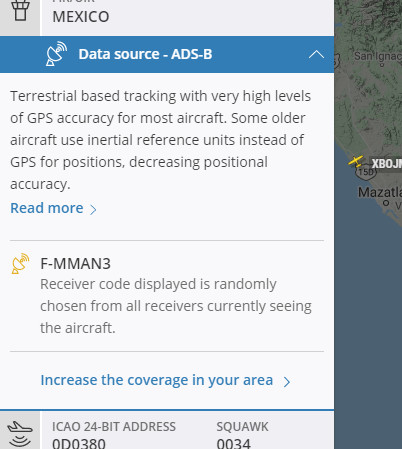Image resolution: width=402 pixels, height=449 pixels.
Task: Click the receiver code explanation text
Action: point(176,306)
